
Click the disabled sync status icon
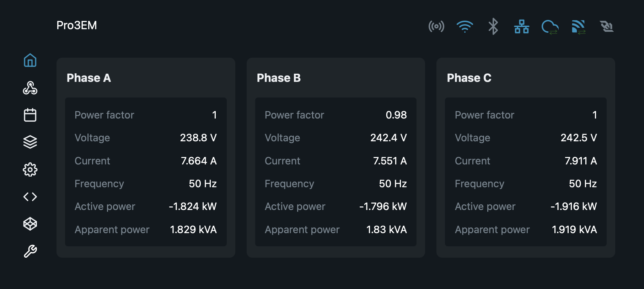click(x=607, y=26)
